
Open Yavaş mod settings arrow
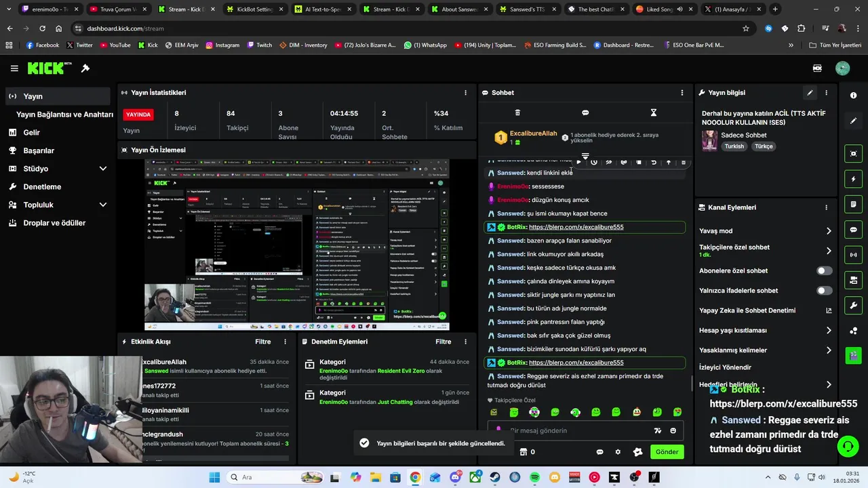829,231
